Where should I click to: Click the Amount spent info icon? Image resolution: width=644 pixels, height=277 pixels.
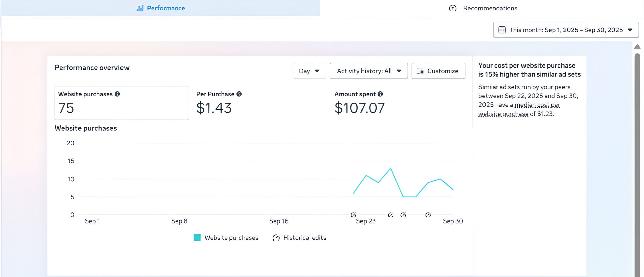click(380, 94)
